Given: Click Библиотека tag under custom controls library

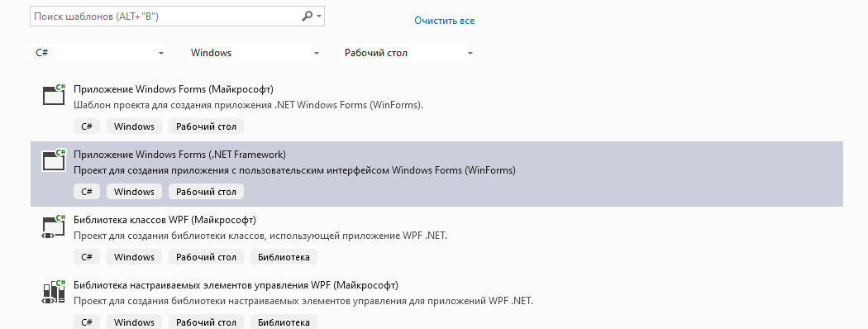Looking at the screenshot, I should click(x=284, y=322).
